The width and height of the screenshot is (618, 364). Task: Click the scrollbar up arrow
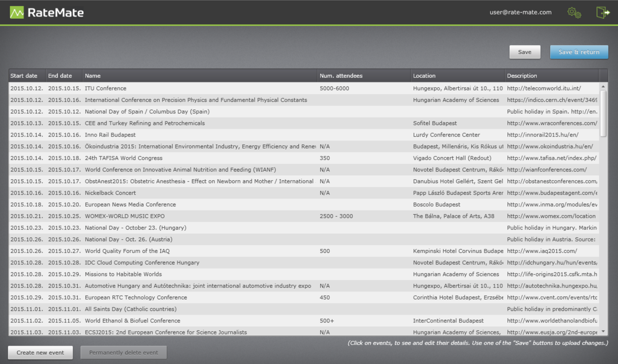coord(603,86)
